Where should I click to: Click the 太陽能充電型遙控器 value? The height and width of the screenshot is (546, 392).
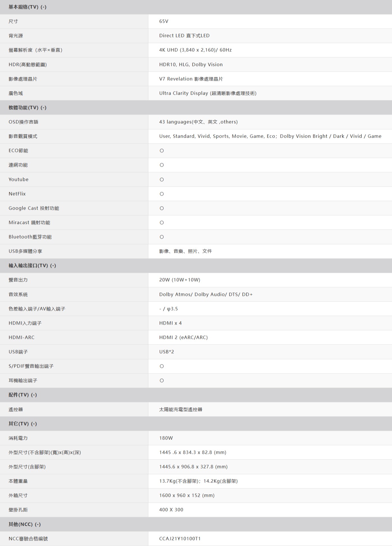[181, 409]
